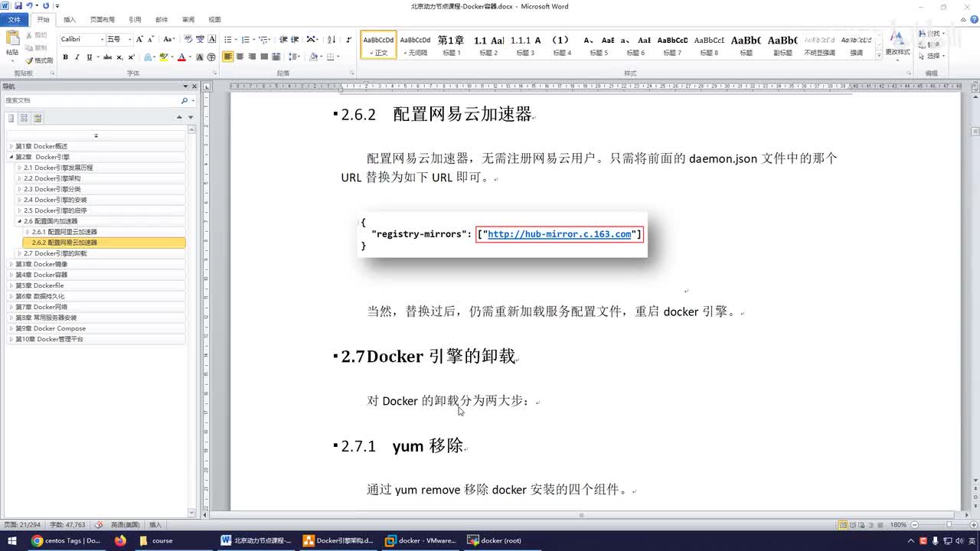Collapse 第2章 Docker引擎 in navigation tree

tap(11, 157)
